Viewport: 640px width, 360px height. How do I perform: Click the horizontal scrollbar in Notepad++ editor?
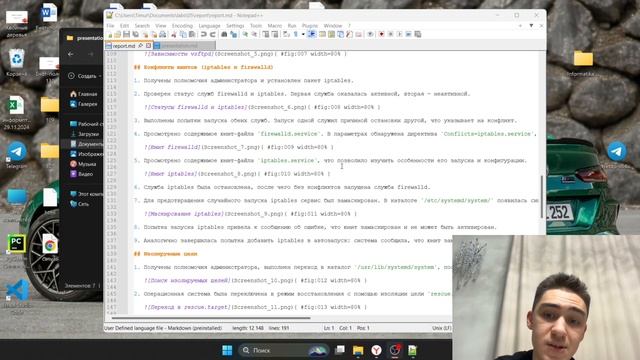(211, 317)
